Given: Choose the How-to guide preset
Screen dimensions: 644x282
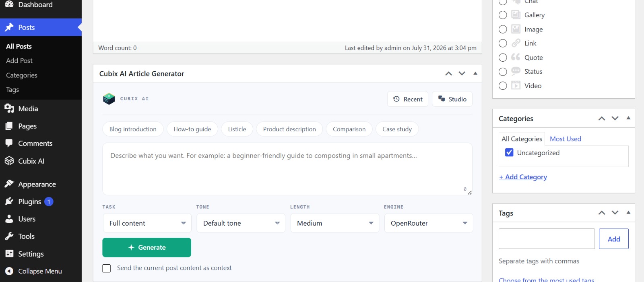Looking at the screenshot, I should click(x=192, y=129).
